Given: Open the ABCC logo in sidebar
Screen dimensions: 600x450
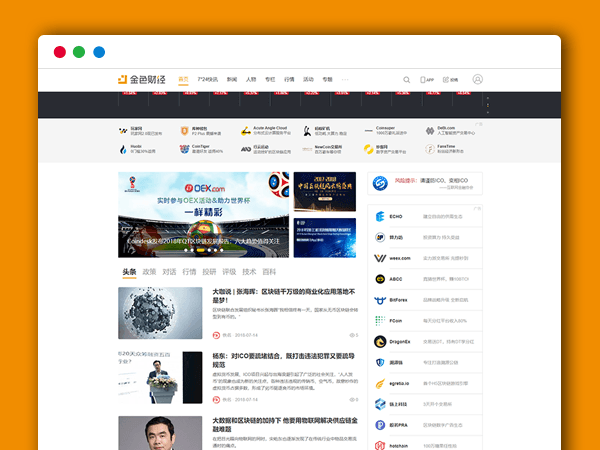Looking at the screenshot, I should [x=380, y=279].
